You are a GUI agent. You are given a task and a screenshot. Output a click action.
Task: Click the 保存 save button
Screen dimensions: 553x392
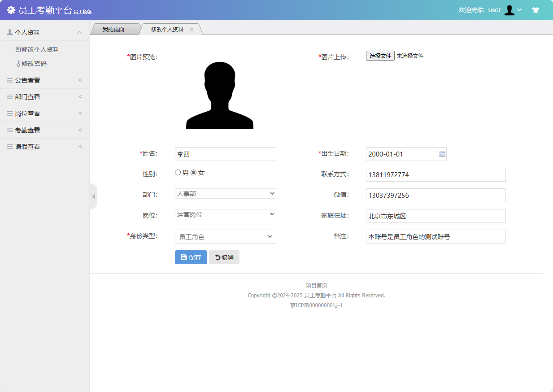[191, 257]
